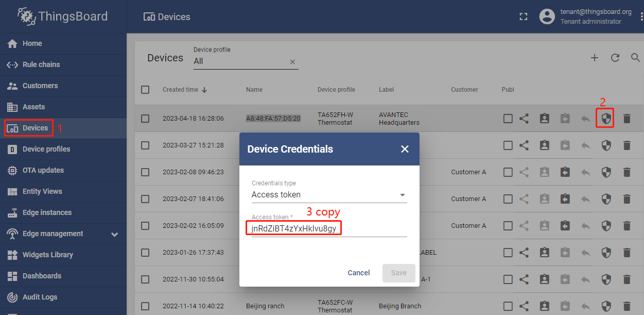
Task: Click the add device plus icon
Action: point(595,58)
